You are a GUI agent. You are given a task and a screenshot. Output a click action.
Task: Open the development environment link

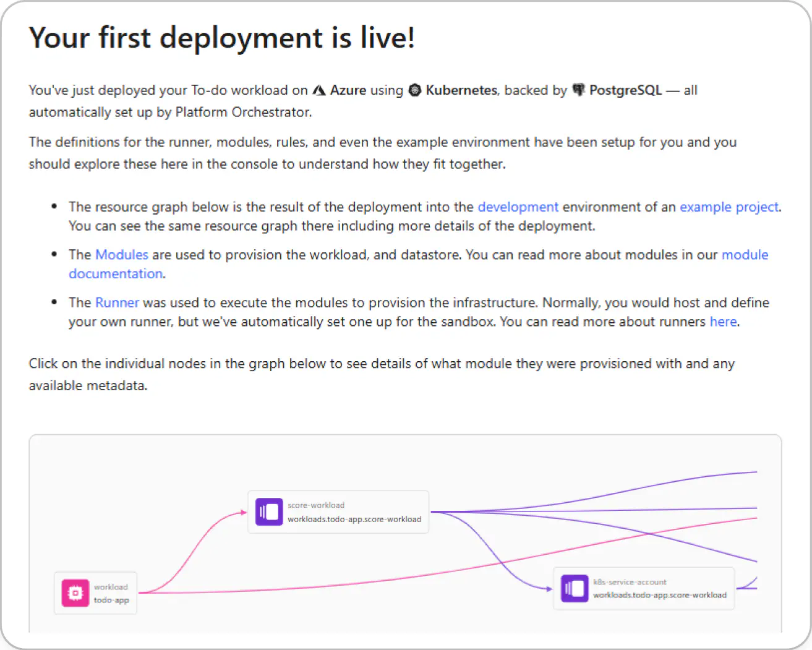(x=518, y=207)
